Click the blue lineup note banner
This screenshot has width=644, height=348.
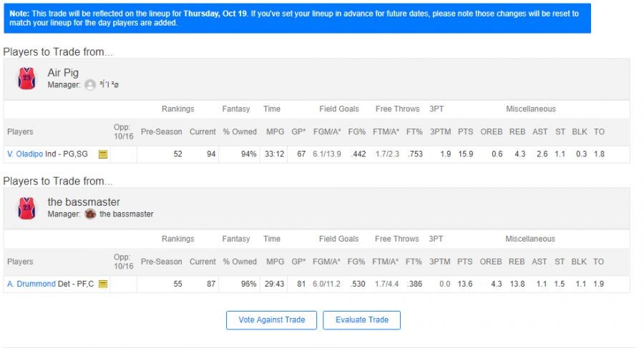click(x=297, y=19)
